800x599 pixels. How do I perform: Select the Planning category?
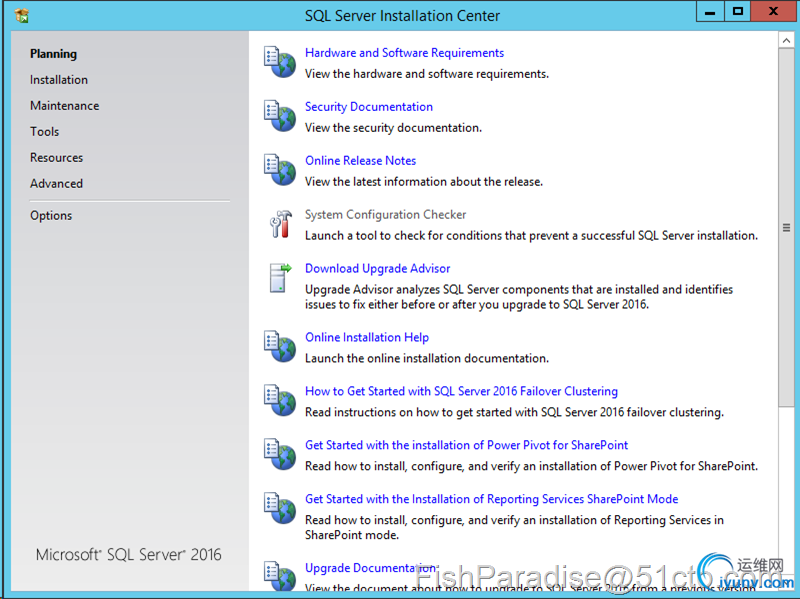tap(54, 54)
